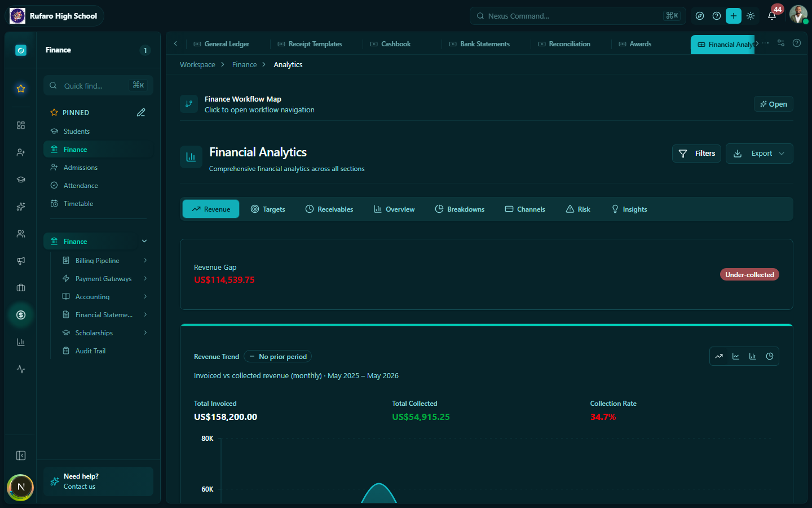Image resolution: width=812 pixels, height=508 pixels.
Task: Click the teal app logo above left rail
Action: (21, 50)
